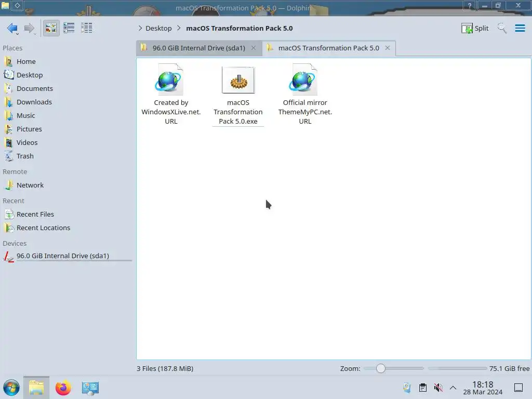
Task: Click the pin window titlebar icon
Action: (17, 5)
